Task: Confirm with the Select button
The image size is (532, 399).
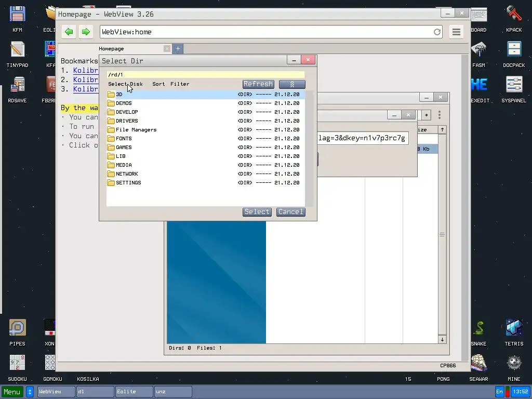Action: point(257,212)
